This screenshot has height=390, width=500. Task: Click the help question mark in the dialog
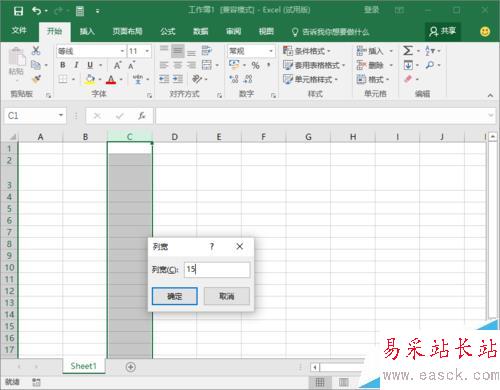pos(212,246)
